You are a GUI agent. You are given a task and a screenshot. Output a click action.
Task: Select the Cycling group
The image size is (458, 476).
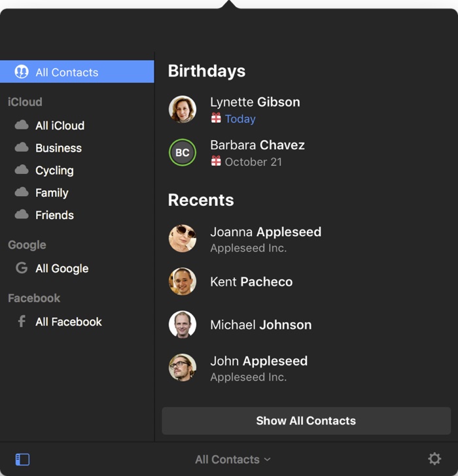tap(54, 171)
